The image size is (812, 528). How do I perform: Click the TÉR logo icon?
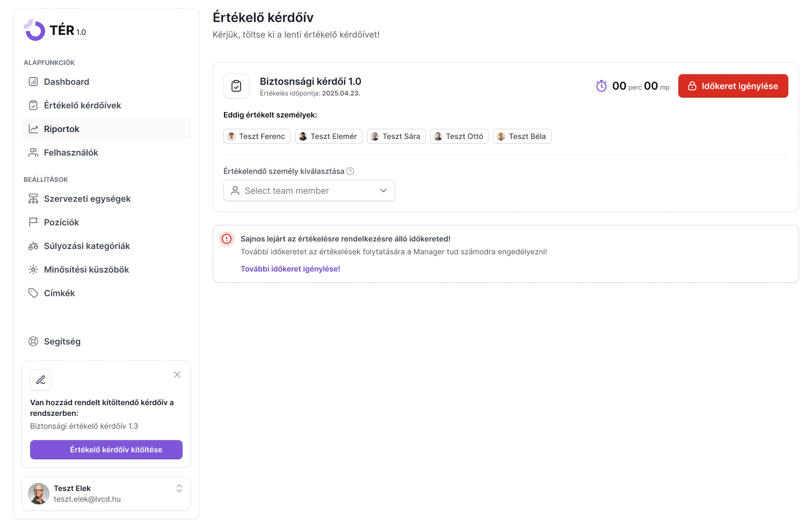(x=34, y=30)
